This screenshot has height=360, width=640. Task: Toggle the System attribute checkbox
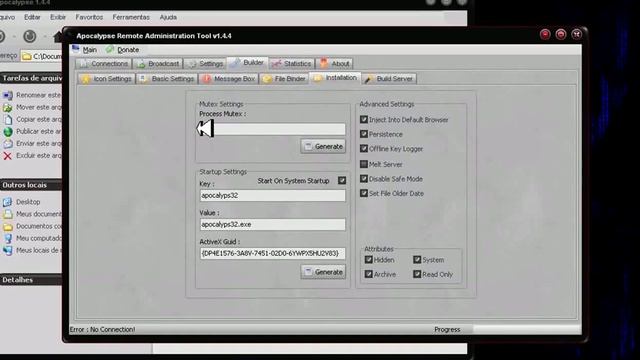(x=417, y=260)
